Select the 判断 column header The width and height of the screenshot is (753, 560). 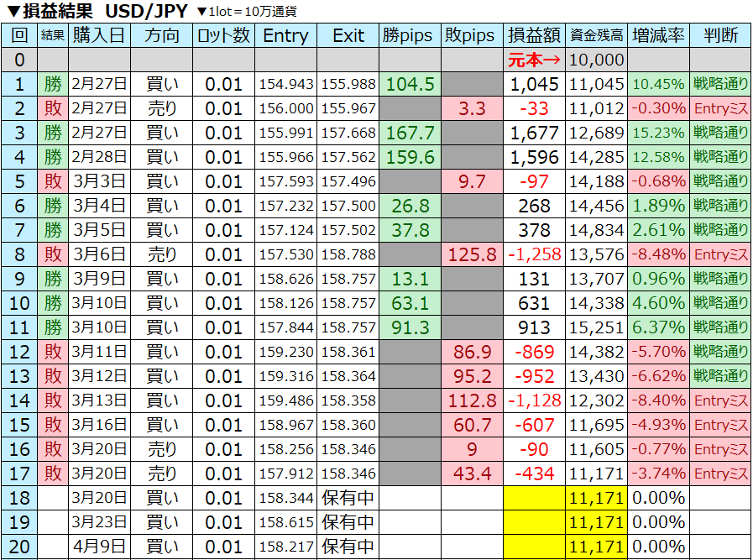coord(720,35)
